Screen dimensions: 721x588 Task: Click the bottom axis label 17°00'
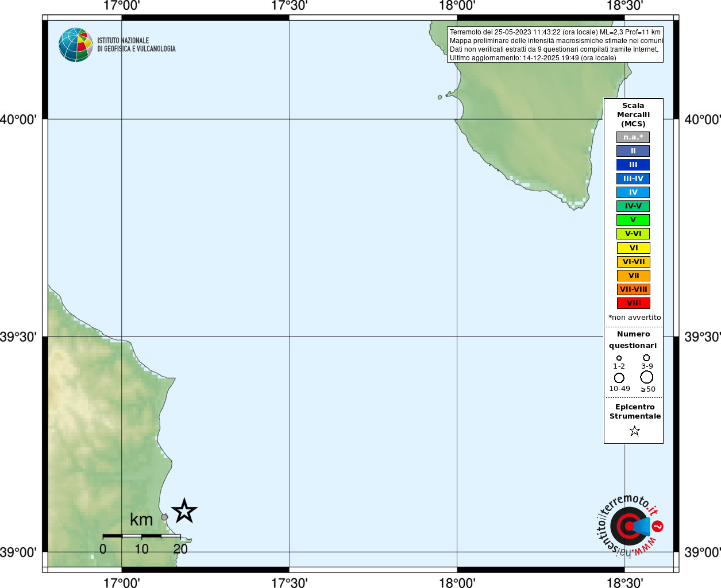121,583
